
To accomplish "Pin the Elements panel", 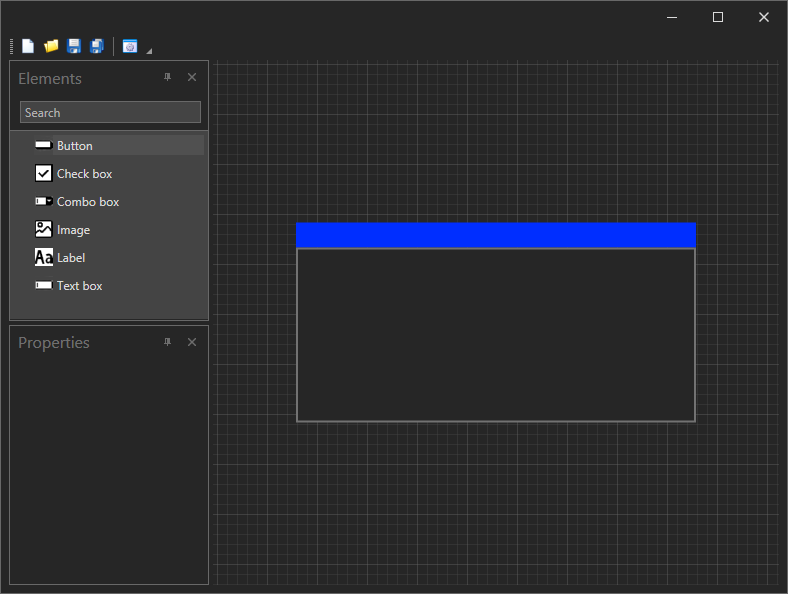I will pyautogui.click(x=167, y=77).
